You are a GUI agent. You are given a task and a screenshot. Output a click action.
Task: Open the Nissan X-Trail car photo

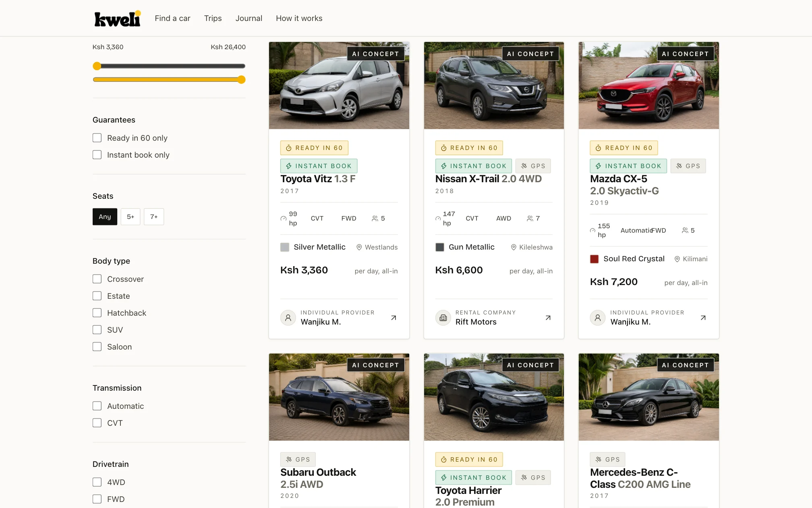[494, 85]
